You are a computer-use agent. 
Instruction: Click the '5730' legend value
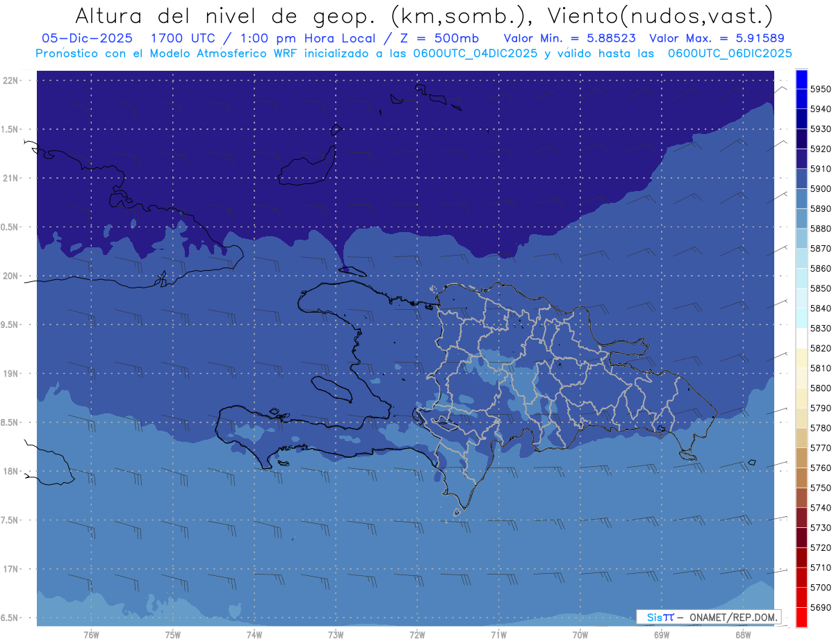pyautogui.click(x=821, y=527)
